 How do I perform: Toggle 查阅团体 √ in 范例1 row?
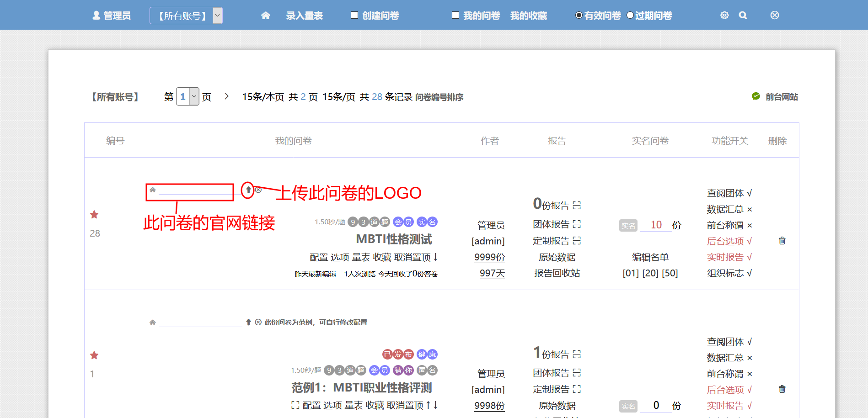coord(729,342)
